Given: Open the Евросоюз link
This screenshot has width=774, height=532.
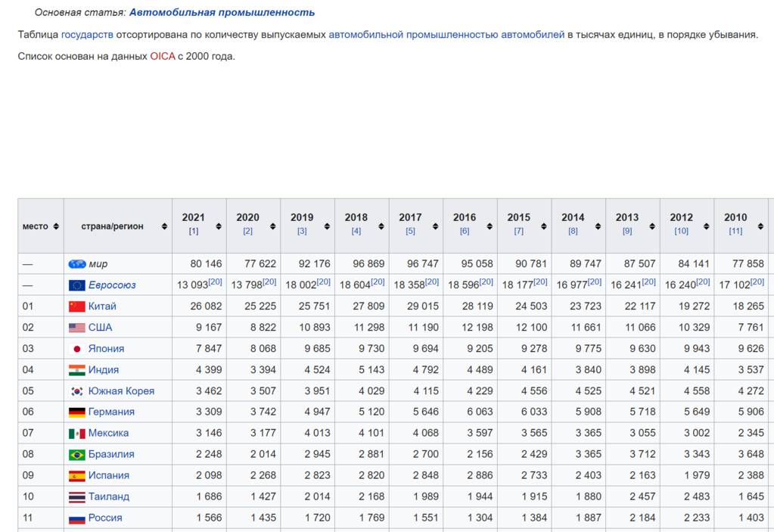Looking at the screenshot, I should click(112, 285).
